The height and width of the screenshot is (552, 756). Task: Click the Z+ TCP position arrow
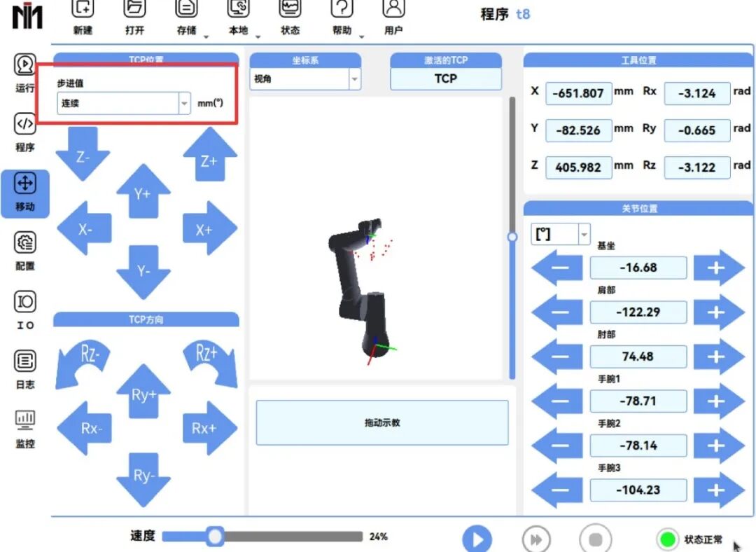point(209,158)
